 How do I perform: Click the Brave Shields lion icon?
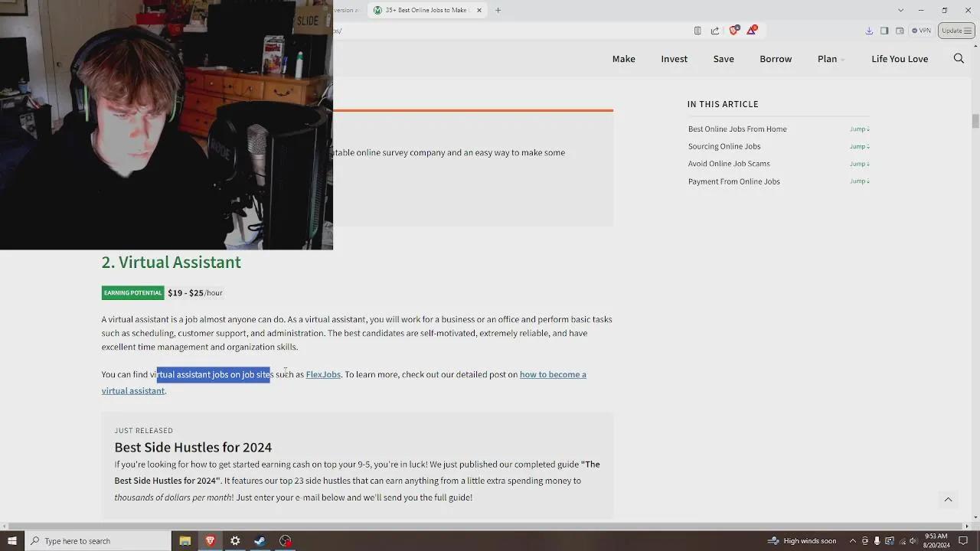pyautogui.click(x=733, y=31)
